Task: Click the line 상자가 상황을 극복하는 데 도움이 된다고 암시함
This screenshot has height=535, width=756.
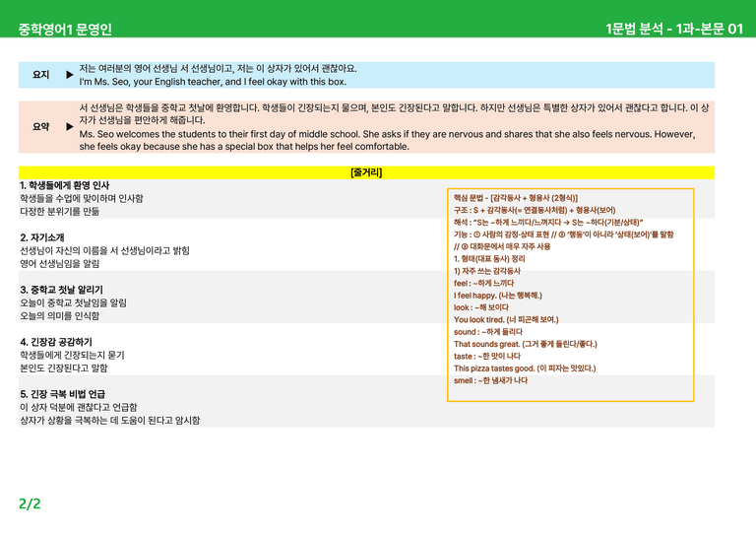Action: (110, 420)
